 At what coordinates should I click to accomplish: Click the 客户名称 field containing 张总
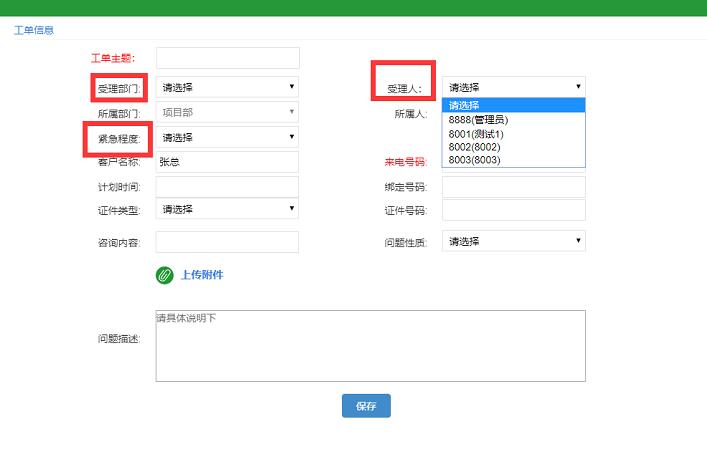point(227,161)
